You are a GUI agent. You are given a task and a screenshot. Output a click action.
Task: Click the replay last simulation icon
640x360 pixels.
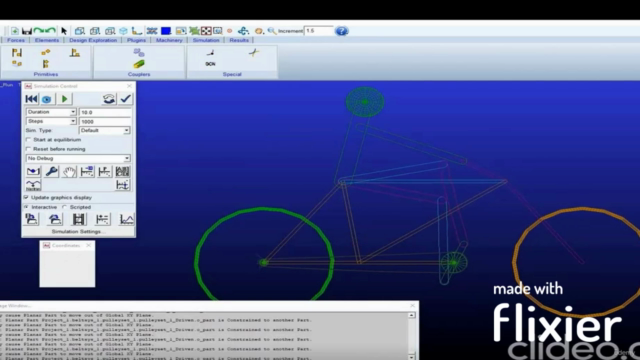[x=109, y=99]
